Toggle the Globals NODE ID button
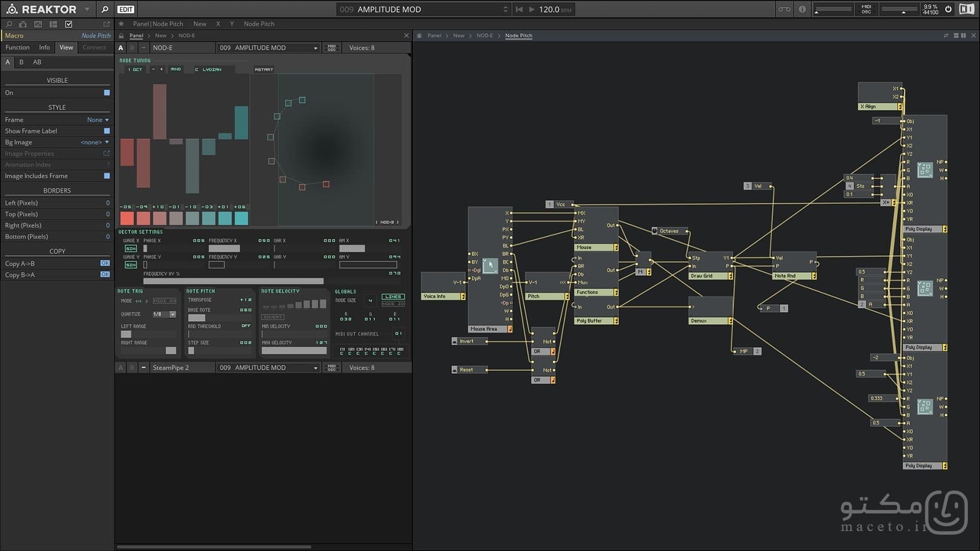Screen dimensions: 980x551 [x=393, y=304]
